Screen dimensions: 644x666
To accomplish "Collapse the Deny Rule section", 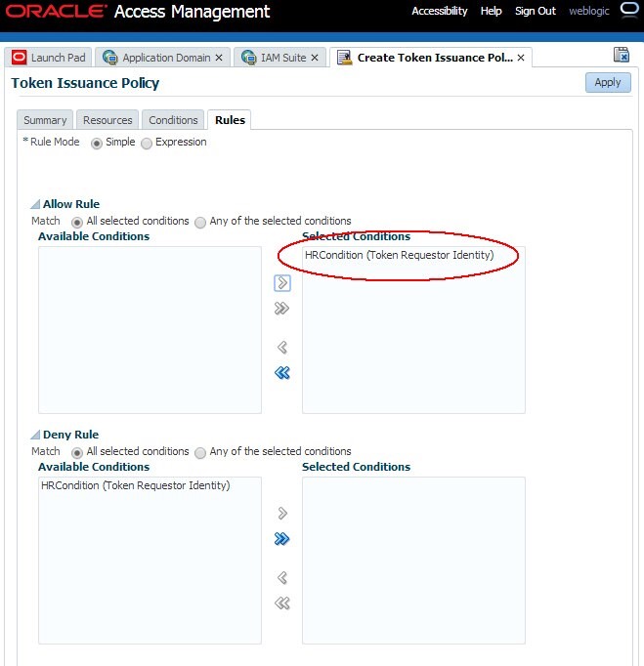I will point(35,435).
